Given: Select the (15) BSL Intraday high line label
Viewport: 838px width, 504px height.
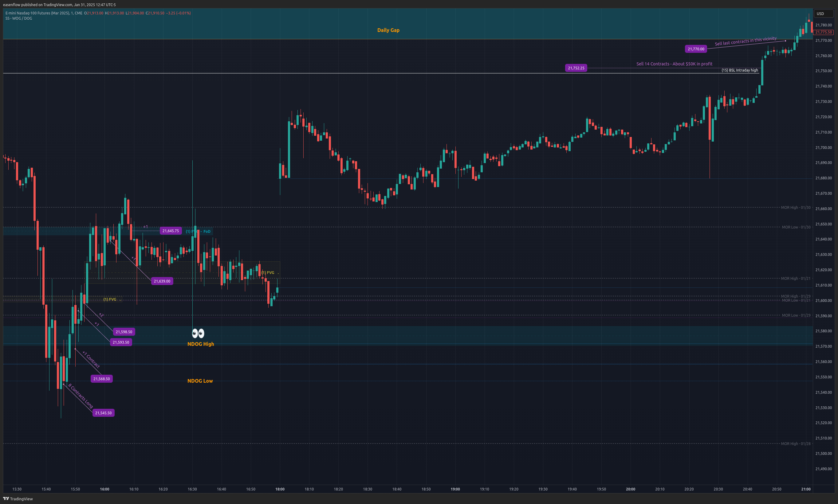Looking at the screenshot, I should click(x=740, y=70).
